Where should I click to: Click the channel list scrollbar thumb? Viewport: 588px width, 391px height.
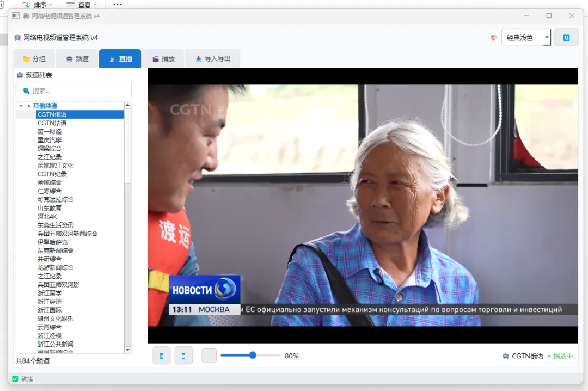127,145
